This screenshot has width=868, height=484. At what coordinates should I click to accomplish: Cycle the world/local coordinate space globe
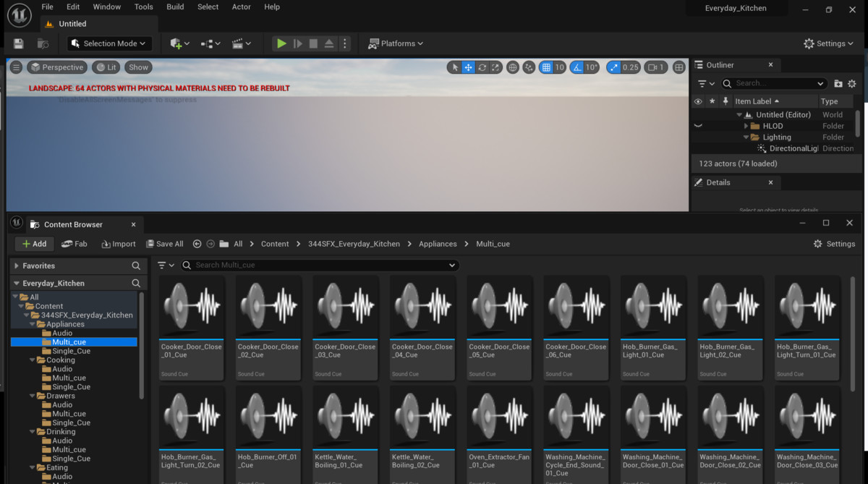(513, 67)
